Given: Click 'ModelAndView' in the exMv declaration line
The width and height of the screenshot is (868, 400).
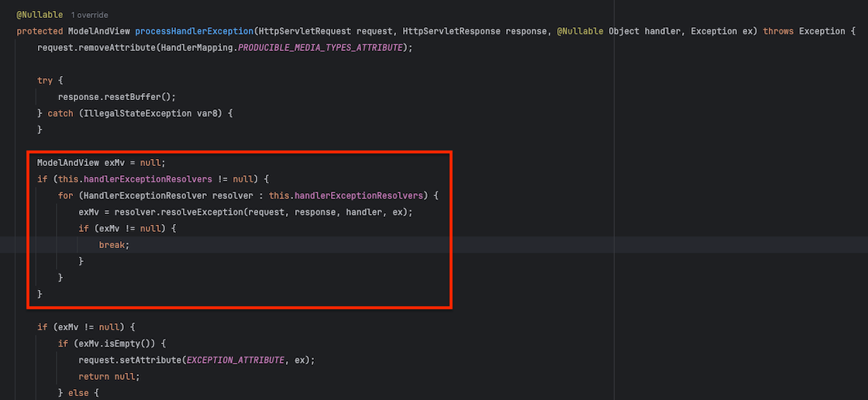Looking at the screenshot, I should [68, 163].
